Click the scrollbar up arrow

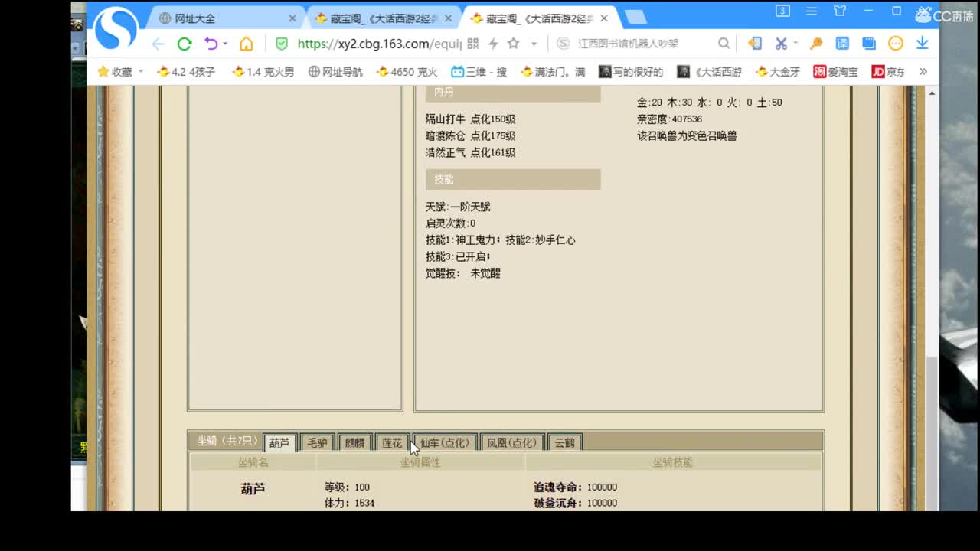pos(932,93)
